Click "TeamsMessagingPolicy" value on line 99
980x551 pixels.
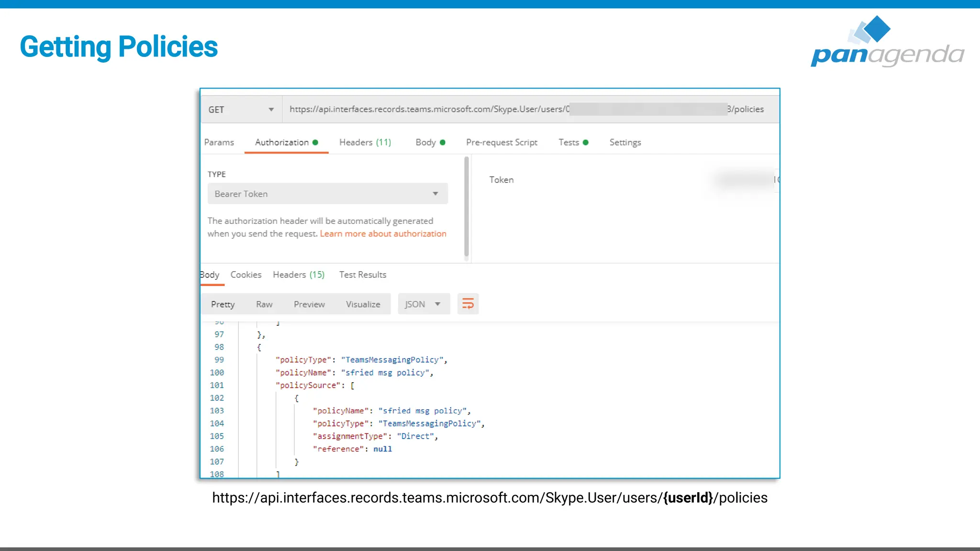392,360
